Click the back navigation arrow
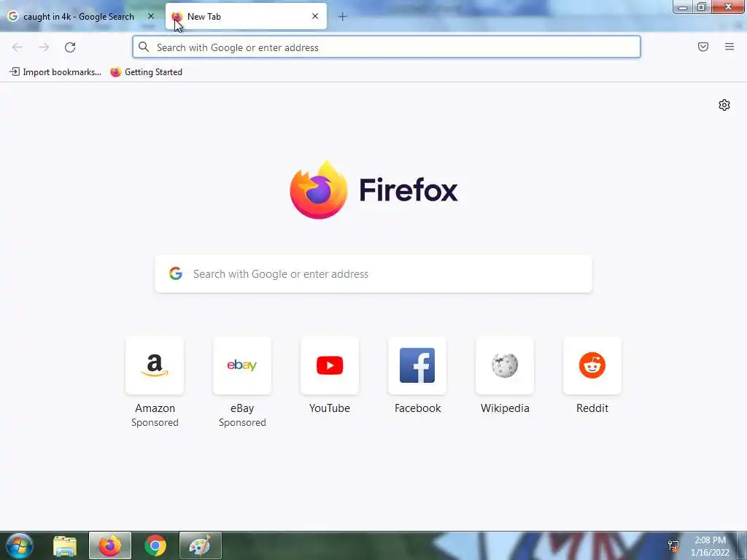 point(18,47)
